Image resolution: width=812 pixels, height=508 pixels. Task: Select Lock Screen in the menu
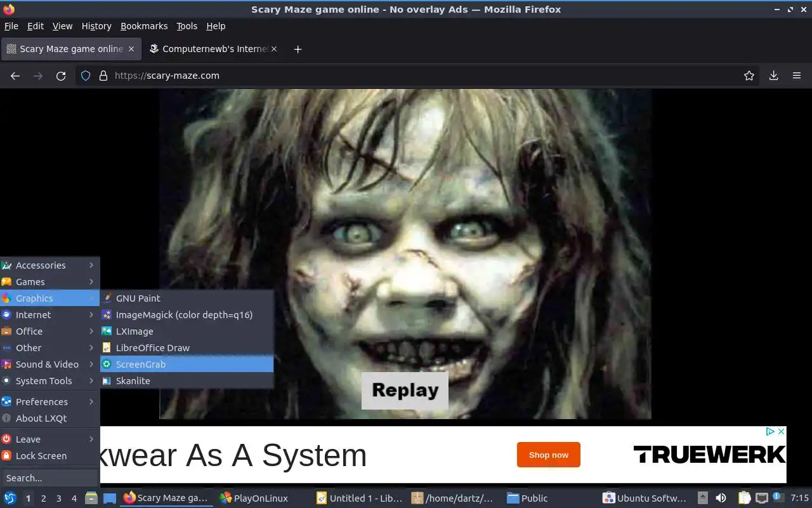pyautogui.click(x=49, y=456)
